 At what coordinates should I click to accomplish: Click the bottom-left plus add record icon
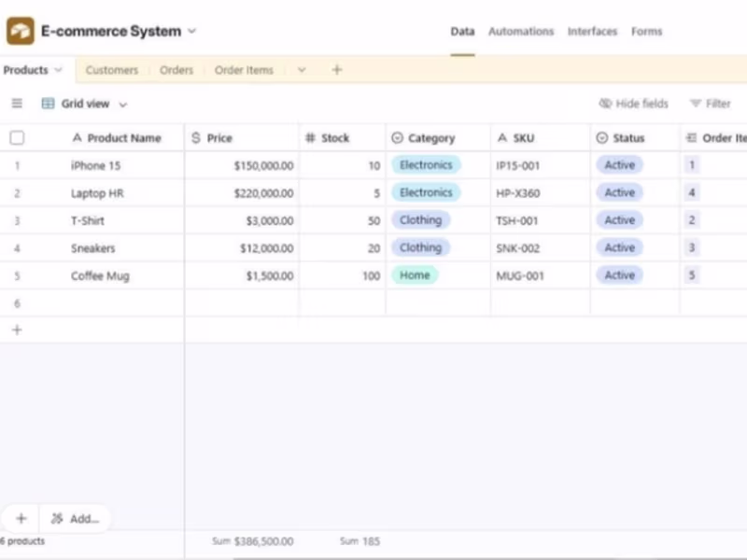tap(21, 518)
